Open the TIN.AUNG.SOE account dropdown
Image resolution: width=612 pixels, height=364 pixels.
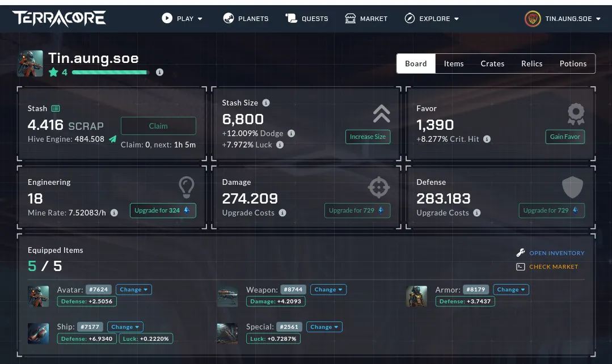coord(563,19)
